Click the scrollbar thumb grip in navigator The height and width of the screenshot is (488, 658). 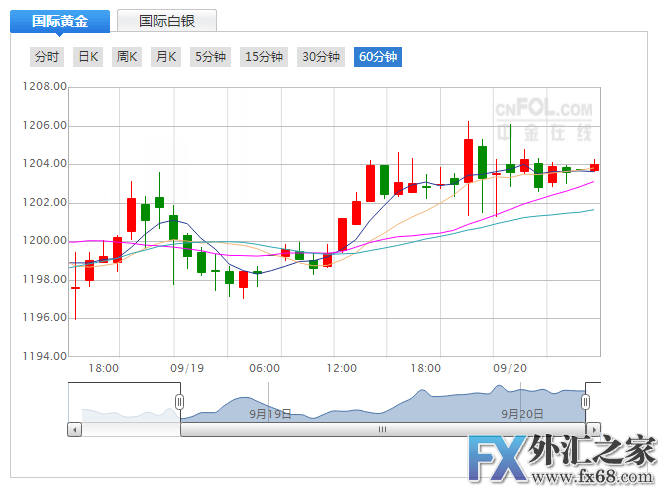point(381,429)
